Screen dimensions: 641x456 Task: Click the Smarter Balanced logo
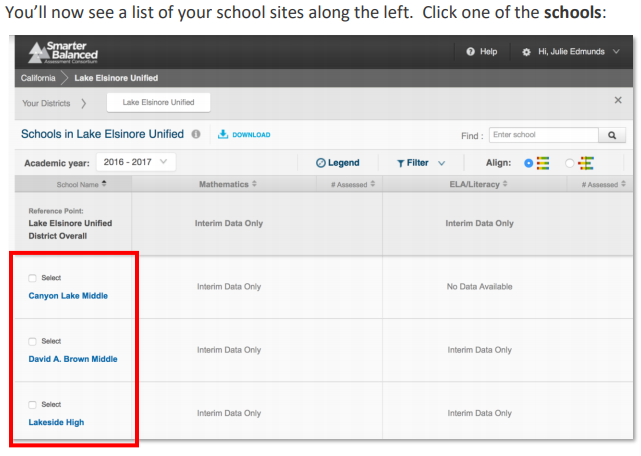point(63,52)
